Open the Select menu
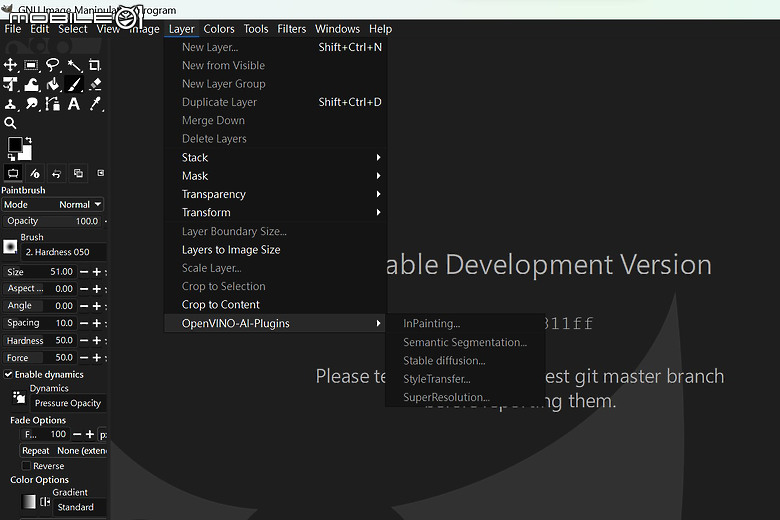 coord(73,29)
